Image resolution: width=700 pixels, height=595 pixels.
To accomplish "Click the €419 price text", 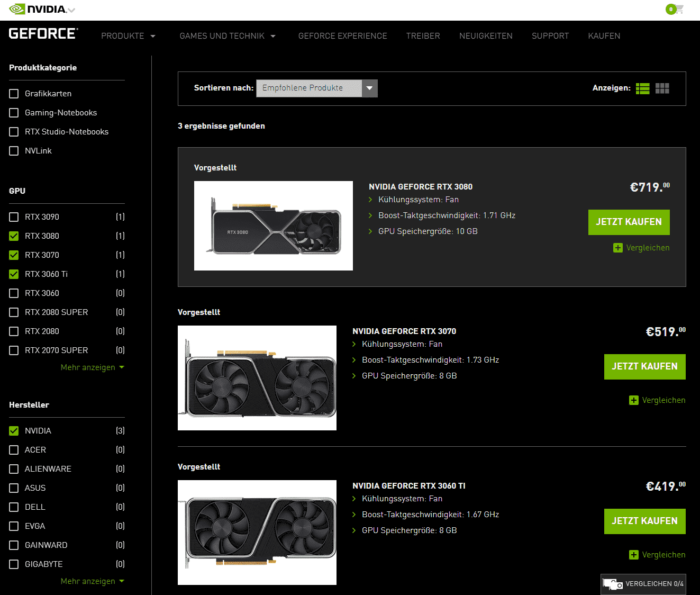I will 666,486.
